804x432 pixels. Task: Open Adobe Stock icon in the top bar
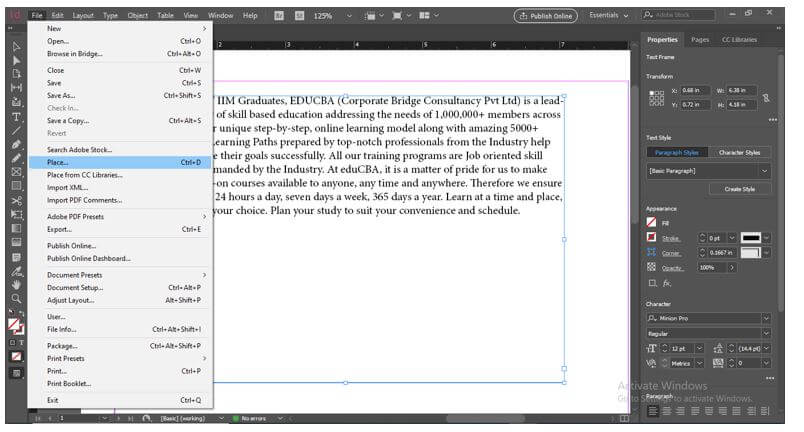[x=299, y=16]
